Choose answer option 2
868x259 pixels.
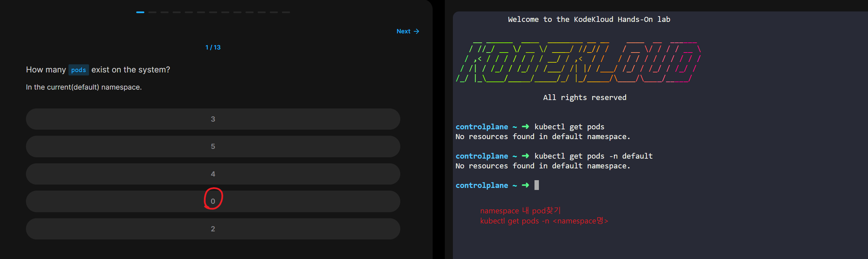(213, 229)
